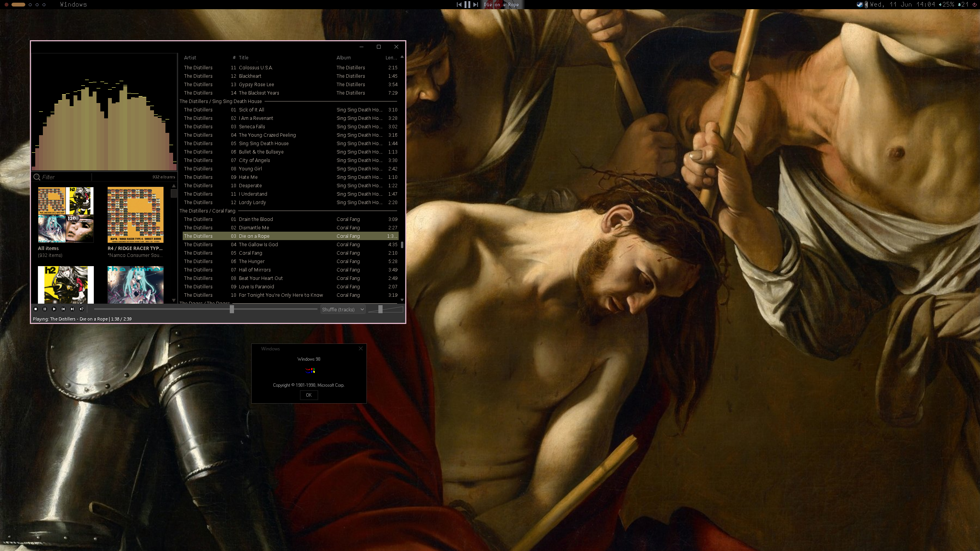This screenshot has height=551, width=980.
Task: Click the Filter search field
Action: coord(66,177)
